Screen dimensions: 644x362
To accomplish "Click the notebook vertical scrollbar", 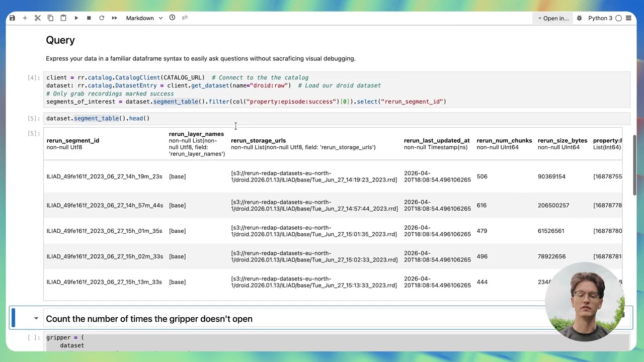I will [635, 166].
